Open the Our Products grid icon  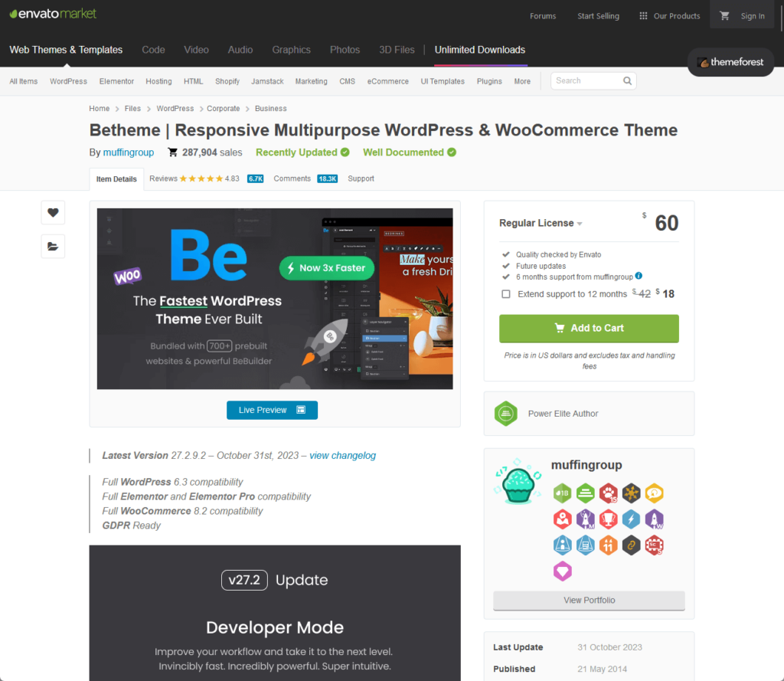(x=643, y=16)
